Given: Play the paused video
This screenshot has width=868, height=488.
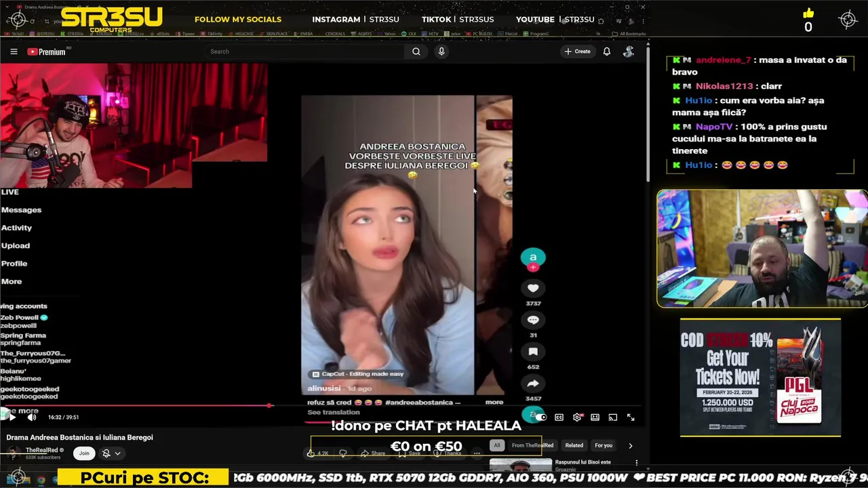Looking at the screenshot, I should tap(12, 418).
